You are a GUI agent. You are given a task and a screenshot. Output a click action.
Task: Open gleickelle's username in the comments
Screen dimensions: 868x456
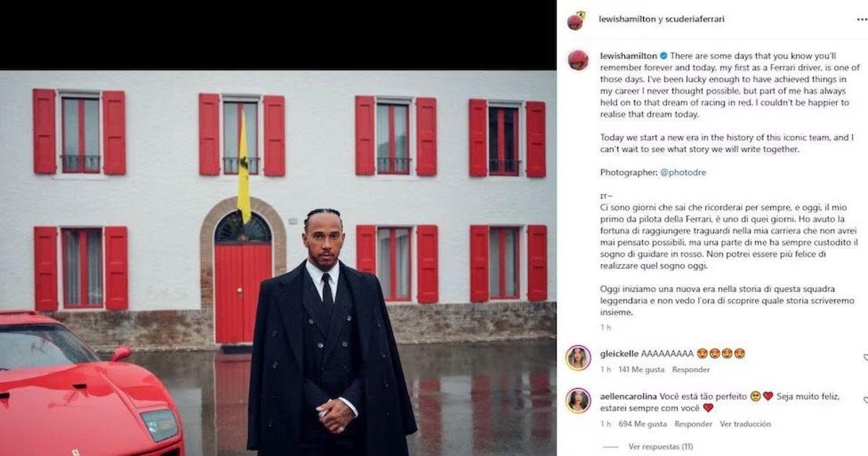pyautogui.click(x=619, y=354)
